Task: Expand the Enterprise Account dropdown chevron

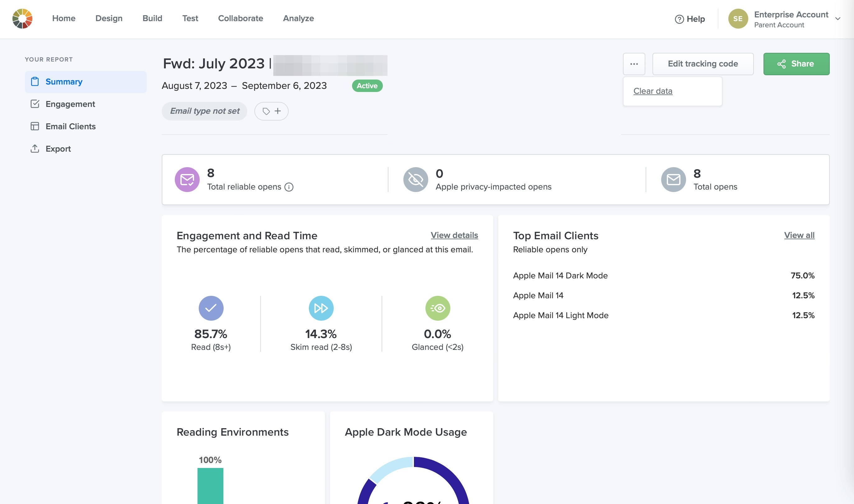Action: [838, 19]
